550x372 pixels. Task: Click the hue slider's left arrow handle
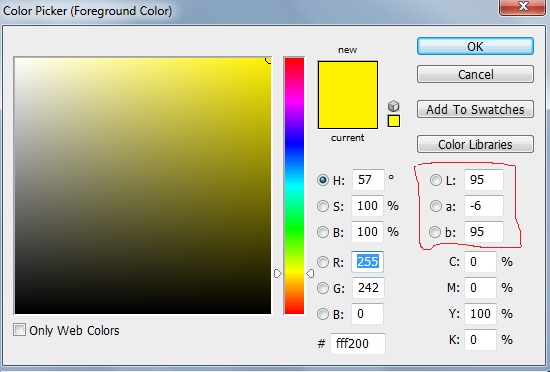point(278,273)
